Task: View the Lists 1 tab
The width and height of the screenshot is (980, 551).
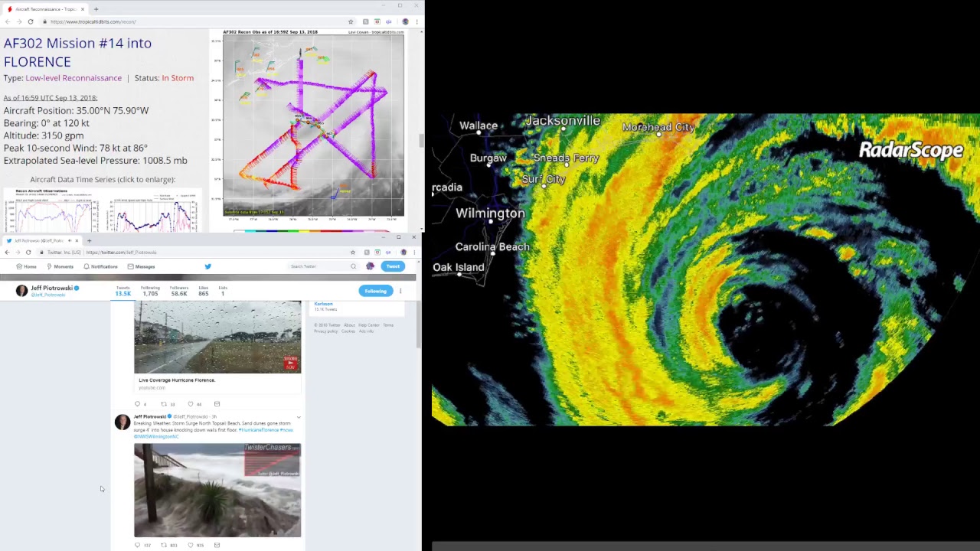Action: 223,291
